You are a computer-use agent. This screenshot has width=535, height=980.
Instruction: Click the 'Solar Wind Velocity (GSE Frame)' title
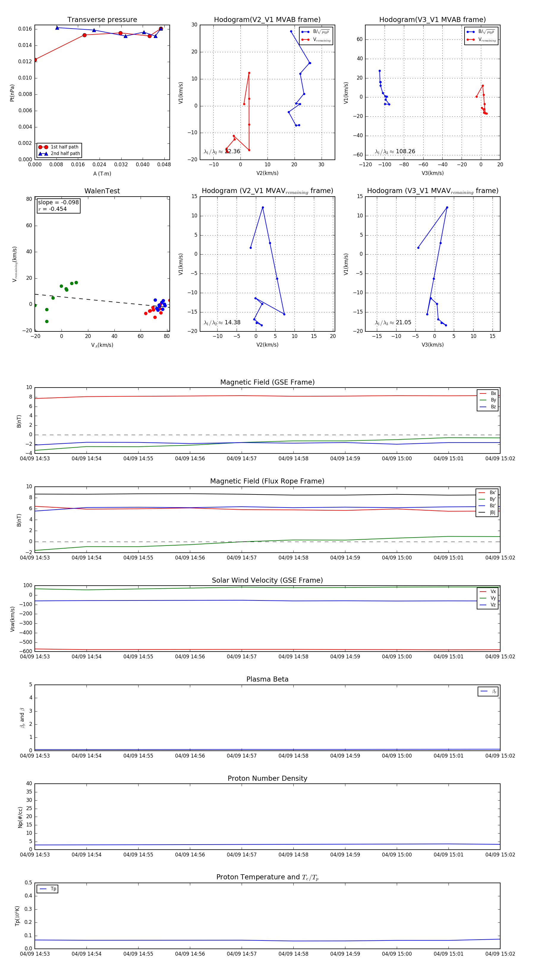267,581
